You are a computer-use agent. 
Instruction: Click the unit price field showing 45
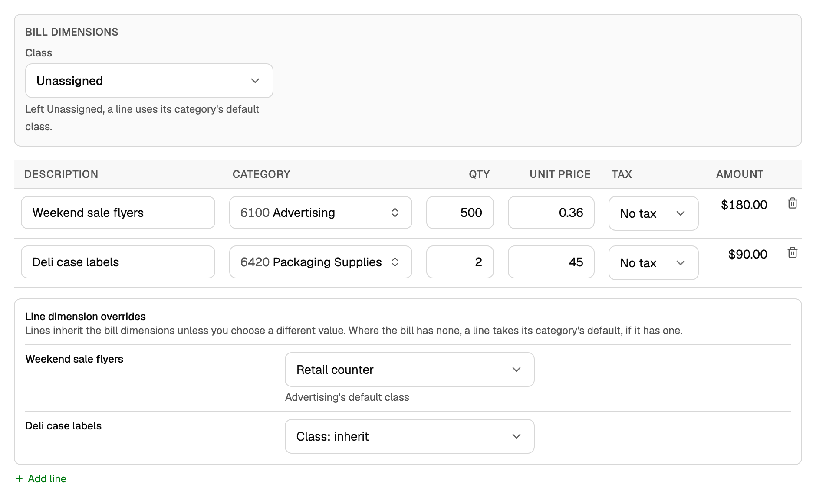[x=551, y=262]
